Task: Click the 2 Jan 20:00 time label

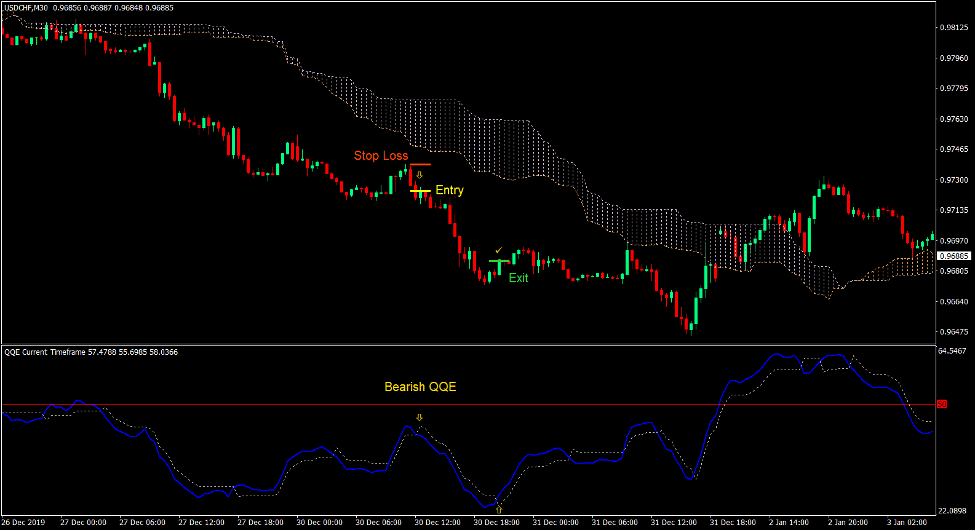Action: pyautogui.click(x=847, y=522)
